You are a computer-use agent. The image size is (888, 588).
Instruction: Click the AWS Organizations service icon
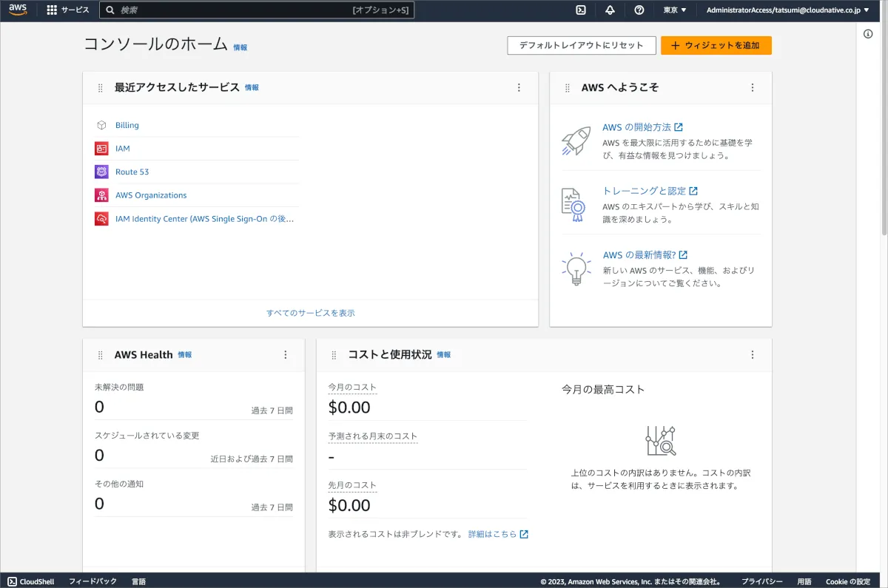click(x=101, y=195)
